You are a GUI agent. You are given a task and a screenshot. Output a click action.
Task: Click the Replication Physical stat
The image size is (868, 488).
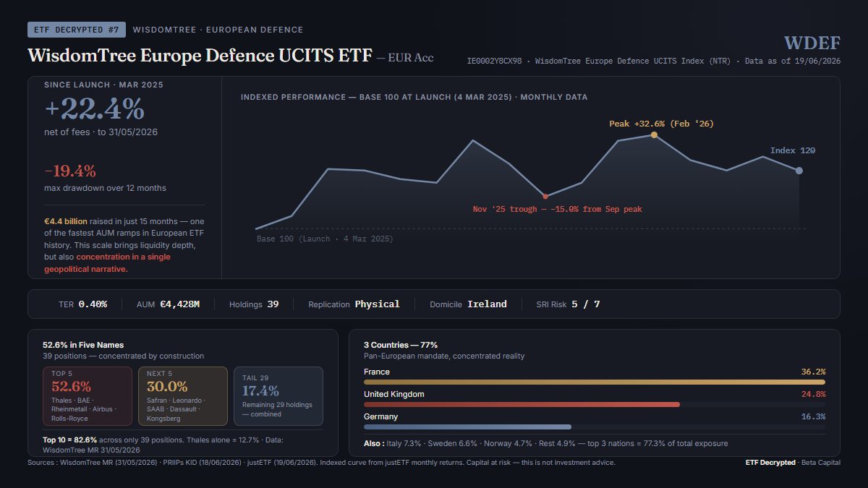point(354,304)
